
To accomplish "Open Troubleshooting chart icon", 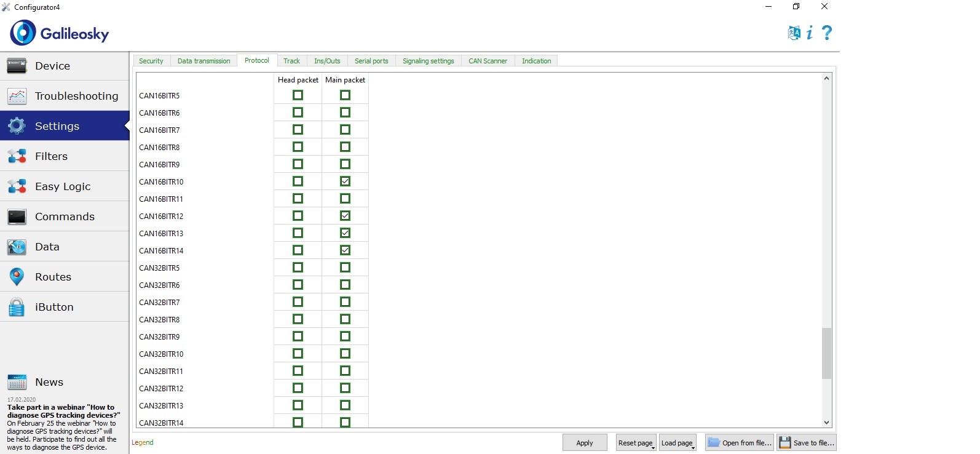I will [x=17, y=96].
